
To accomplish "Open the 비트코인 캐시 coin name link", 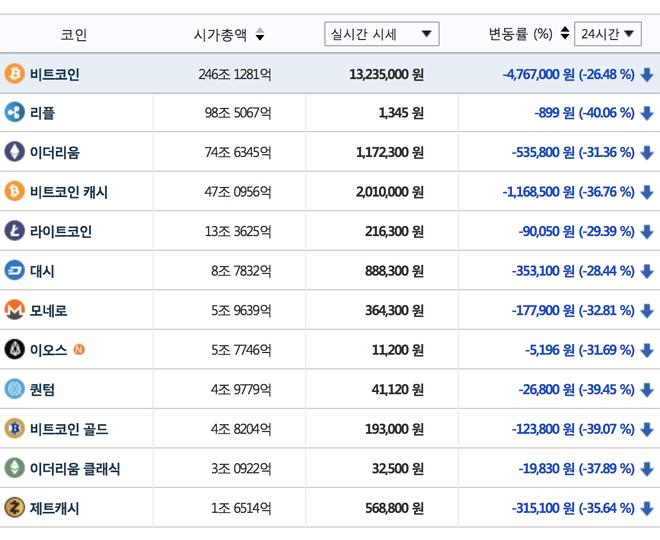I will tap(69, 192).
